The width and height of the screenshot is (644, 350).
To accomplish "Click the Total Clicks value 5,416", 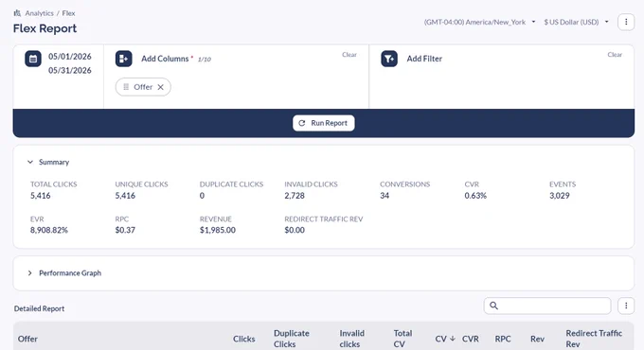I will point(40,196).
